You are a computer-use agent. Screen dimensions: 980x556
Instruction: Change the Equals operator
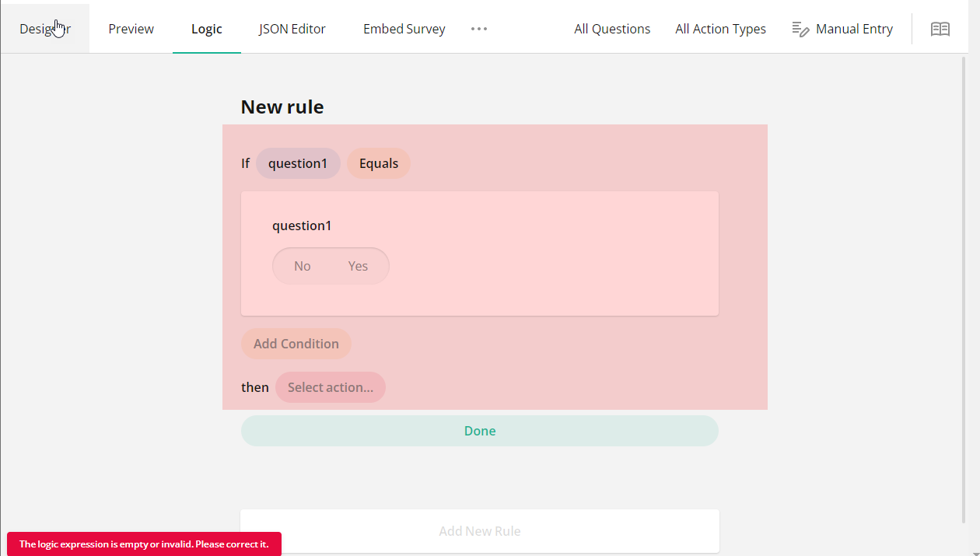[378, 163]
